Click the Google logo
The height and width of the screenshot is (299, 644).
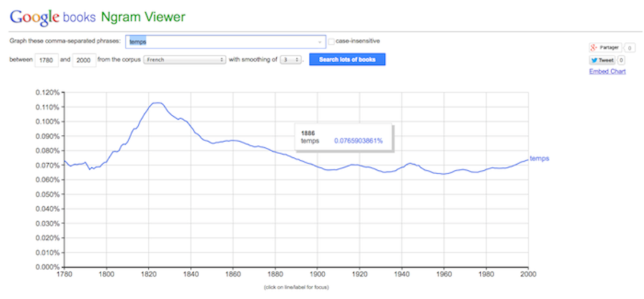[x=35, y=17]
